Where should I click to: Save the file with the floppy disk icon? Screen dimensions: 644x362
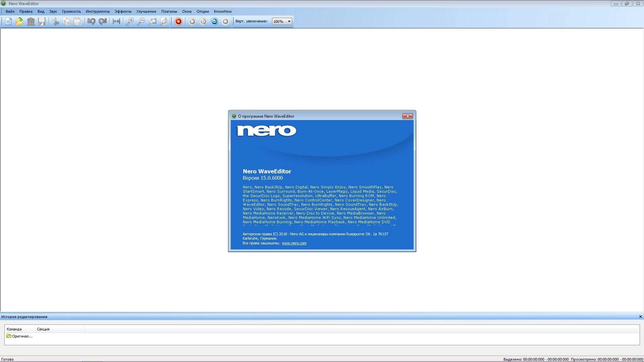pos(42,21)
